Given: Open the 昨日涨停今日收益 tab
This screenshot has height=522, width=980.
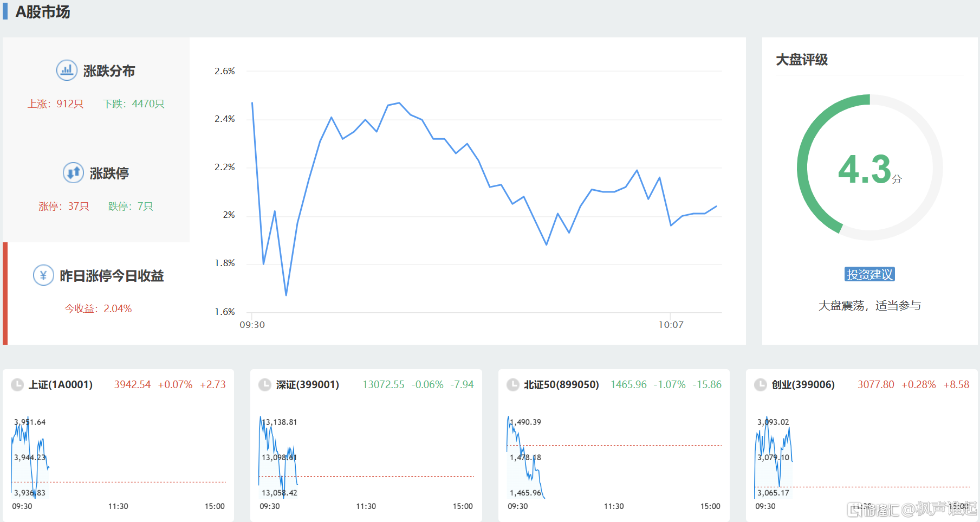Looking at the screenshot, I should (112, 276).
